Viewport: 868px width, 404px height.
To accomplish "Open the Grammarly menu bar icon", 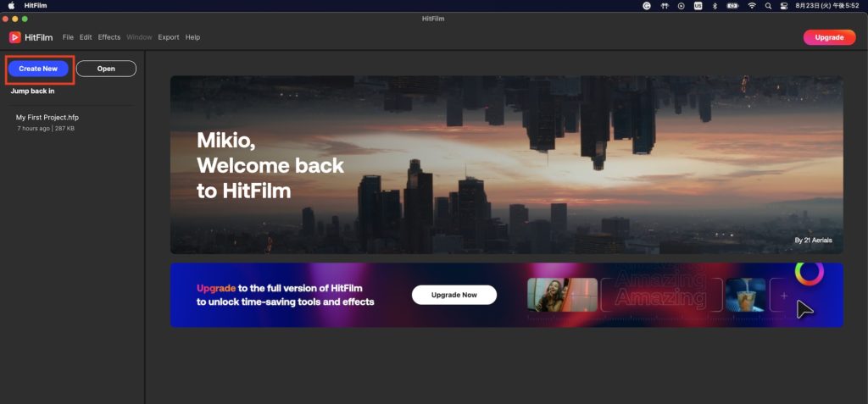I will tap(647, 6).
